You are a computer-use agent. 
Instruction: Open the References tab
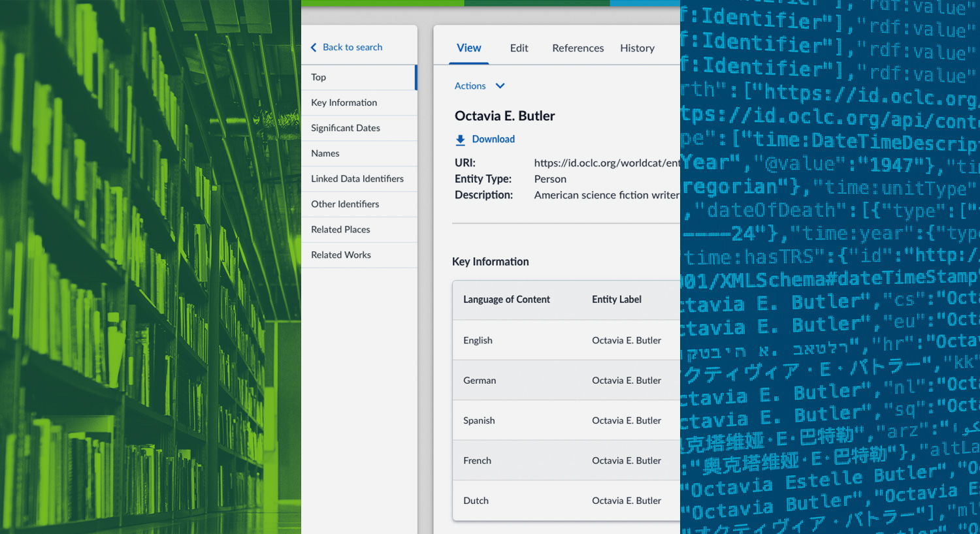tap(578, 48)
